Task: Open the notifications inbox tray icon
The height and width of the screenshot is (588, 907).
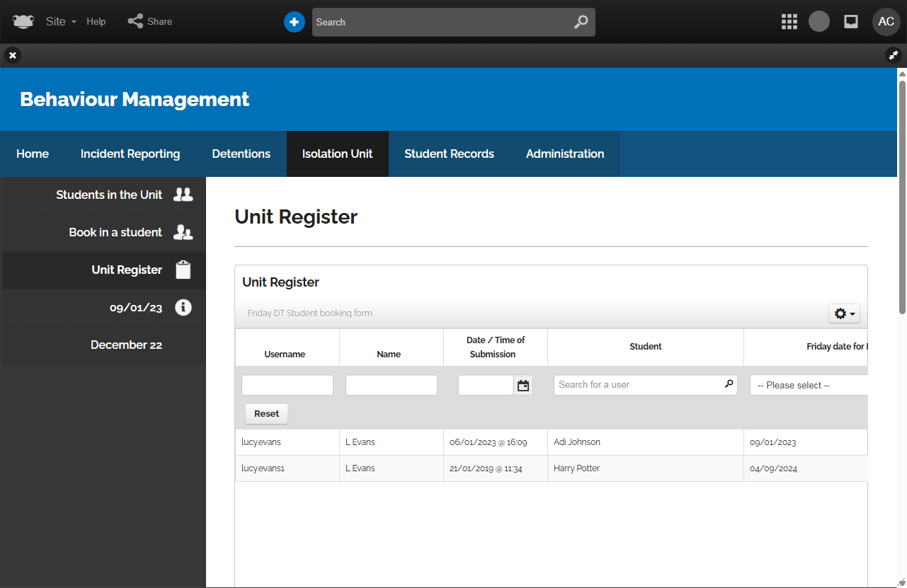Action: [x=851, y=22]
